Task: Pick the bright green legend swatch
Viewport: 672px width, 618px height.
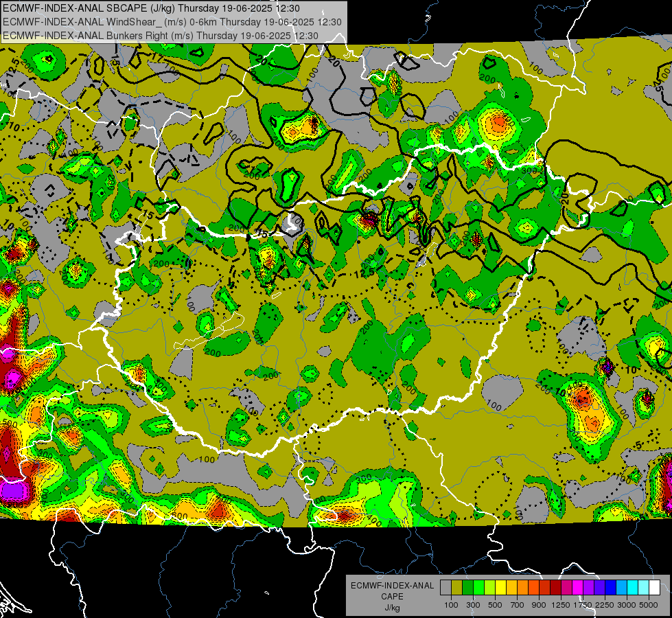Action: (x=478, y=588)
